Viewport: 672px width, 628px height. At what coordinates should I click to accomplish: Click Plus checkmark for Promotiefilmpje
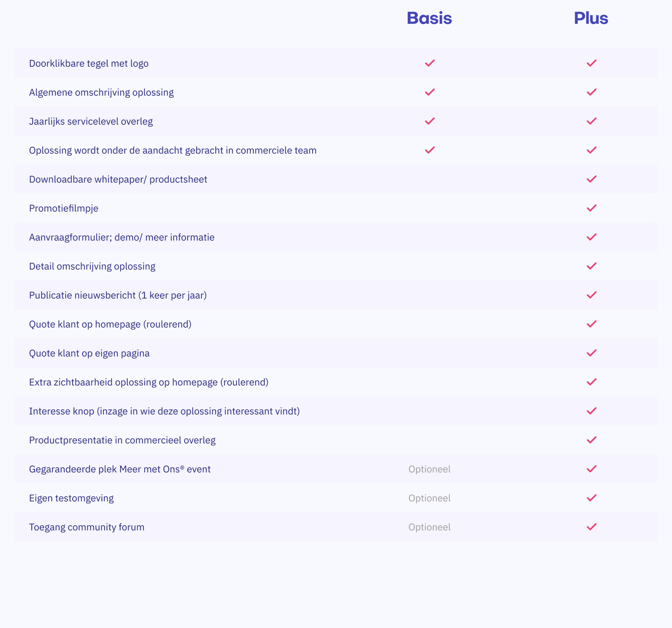pos(591,208)
